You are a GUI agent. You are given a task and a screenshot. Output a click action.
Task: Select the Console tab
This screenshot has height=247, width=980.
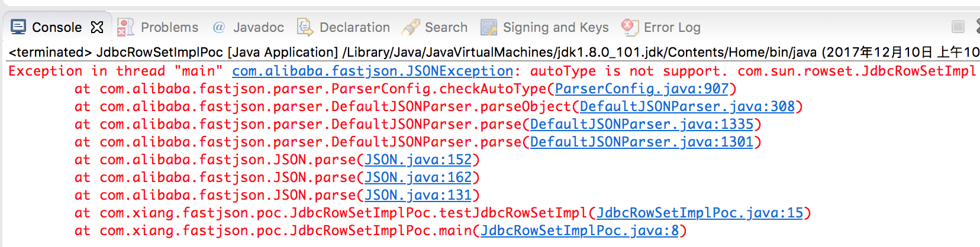coord(57,27)
